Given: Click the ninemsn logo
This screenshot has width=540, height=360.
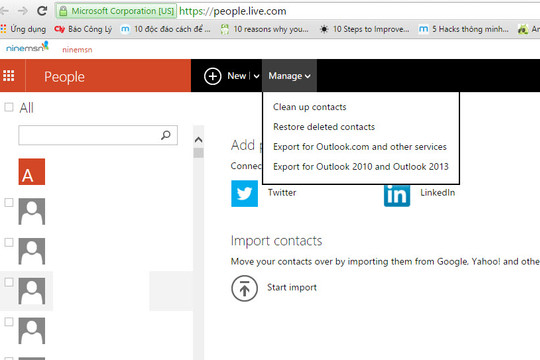Looking at the screenshot, I should tap(27, 47).
